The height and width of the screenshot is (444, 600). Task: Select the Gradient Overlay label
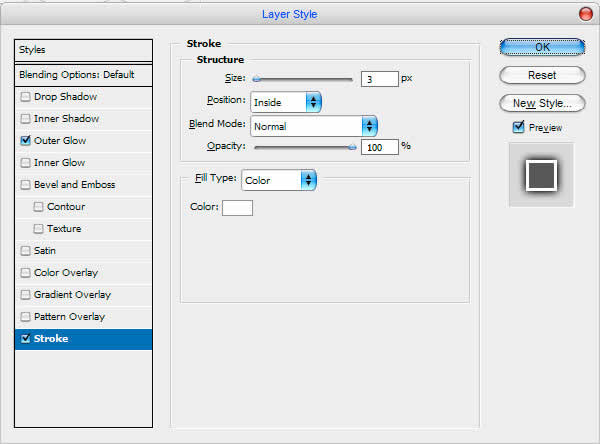point(72,295)
